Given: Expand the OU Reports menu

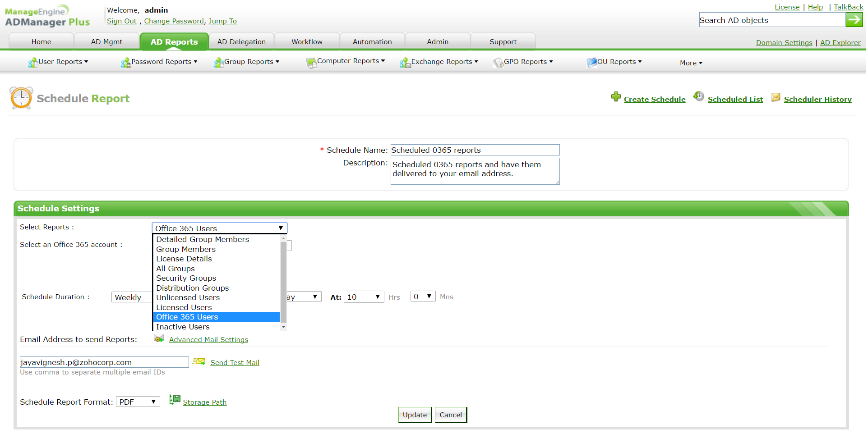Looking at the screenshot, I should 619,62.
